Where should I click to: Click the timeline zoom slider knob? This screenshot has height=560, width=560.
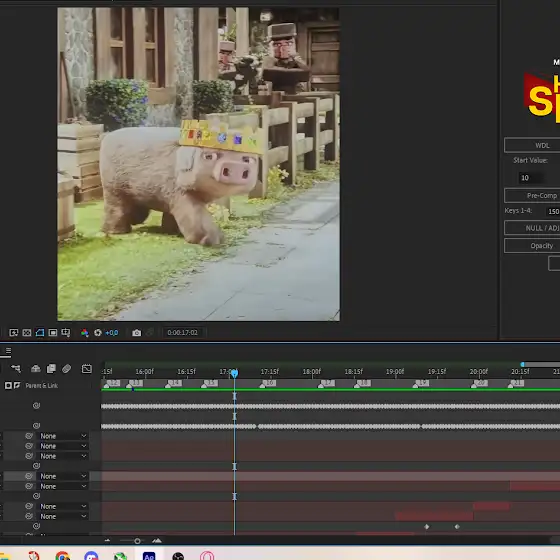137,541
